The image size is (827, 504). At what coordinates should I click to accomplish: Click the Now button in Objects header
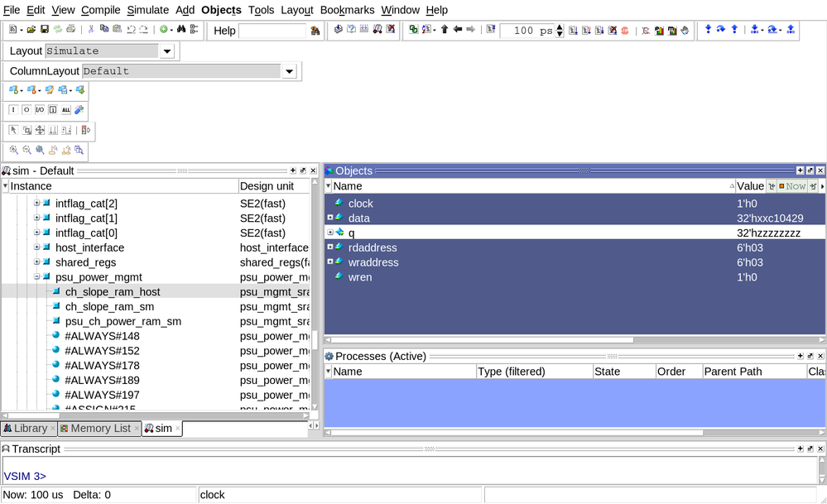pos(791,186)
